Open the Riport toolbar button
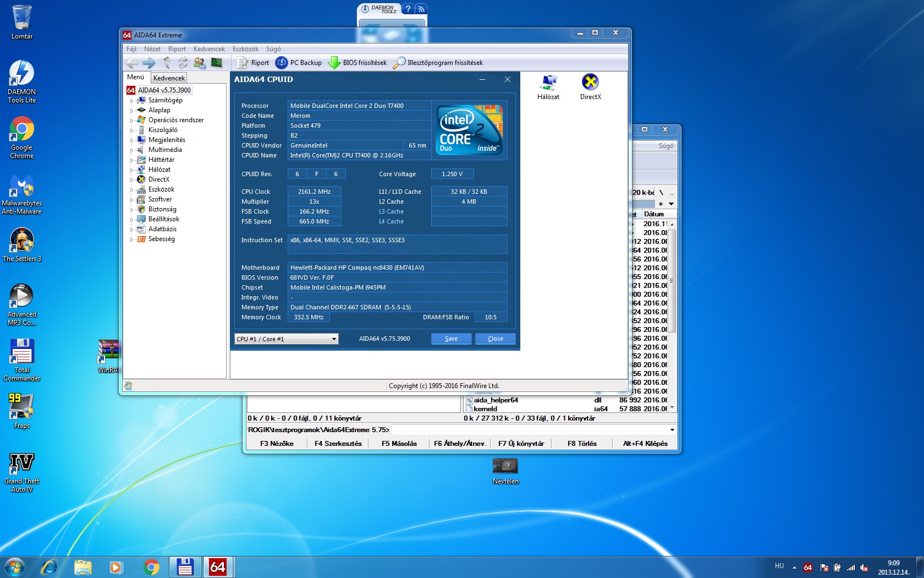 pyautogui.click(x=253, y=63)
